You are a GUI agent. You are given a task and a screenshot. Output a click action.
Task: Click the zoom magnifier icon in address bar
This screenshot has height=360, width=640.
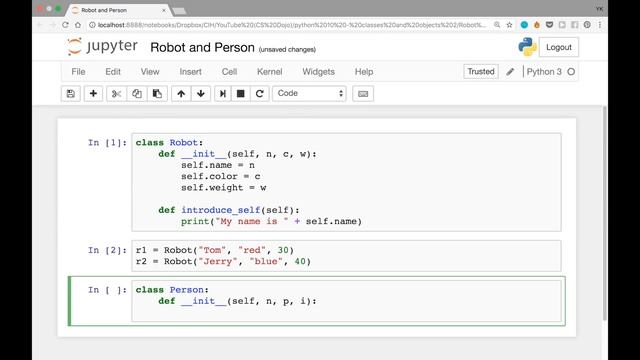(497, 25)
